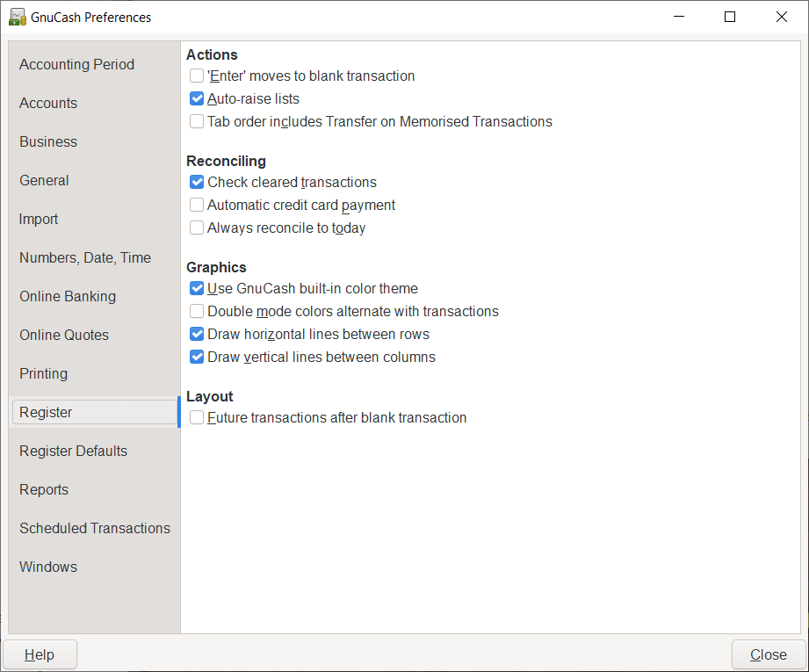This screenshot has height=672, width=809.
Task: Open the Accounting Period preferences page
Action: click(77, 64)
